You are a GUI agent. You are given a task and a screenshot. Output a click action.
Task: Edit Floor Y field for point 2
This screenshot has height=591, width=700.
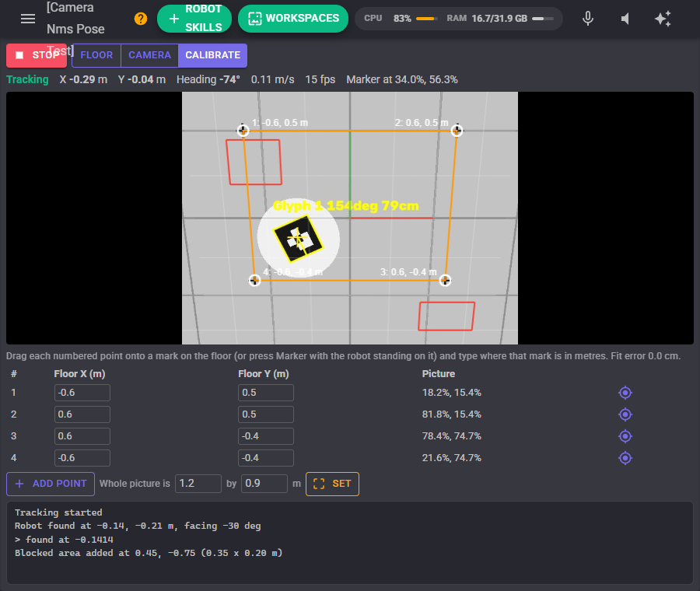coord(266,414)
